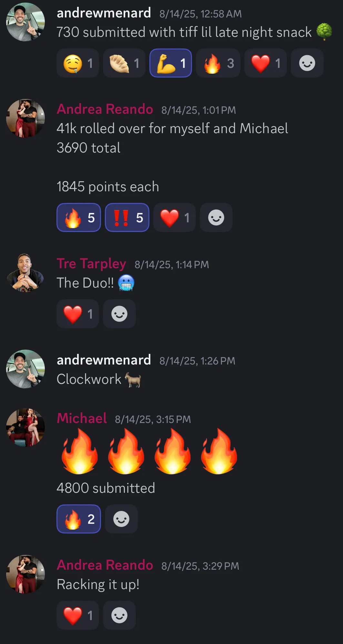Toggle fire reaction with count 5
The height and width of the screenshot is (644, 343).
tap(79, 217)
